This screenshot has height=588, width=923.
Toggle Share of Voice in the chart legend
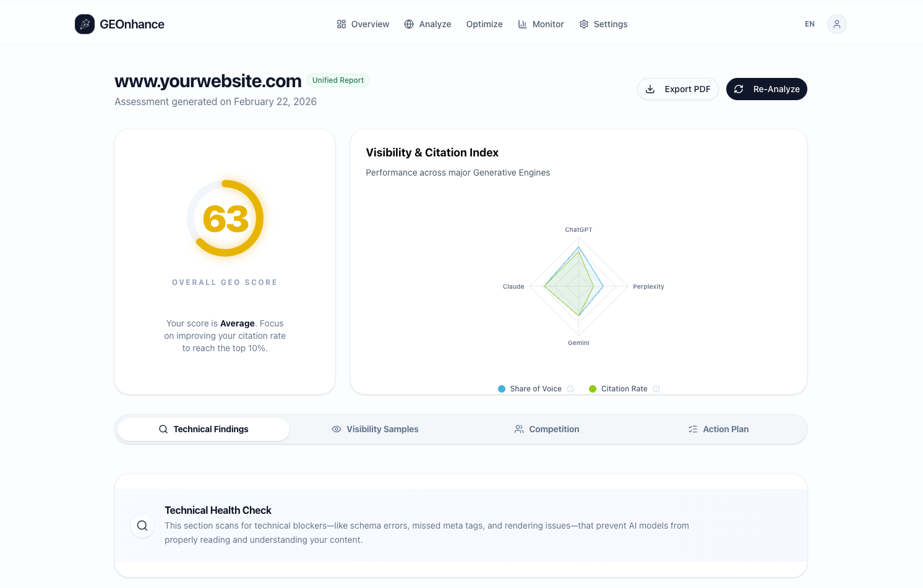click(530, 388)
